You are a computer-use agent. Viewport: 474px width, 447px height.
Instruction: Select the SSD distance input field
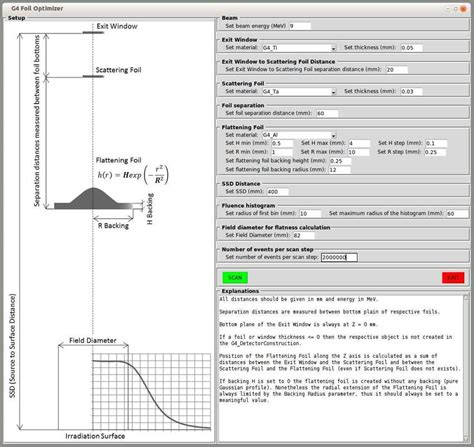pyautogui.click(x=277, y=192)
